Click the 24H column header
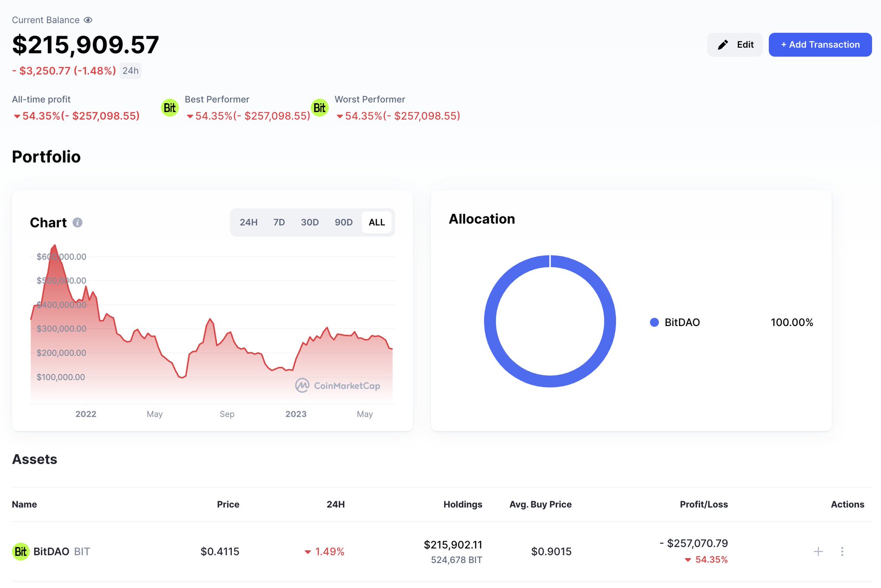Screen dimensions: 881x588 click(x=336, y=505)
